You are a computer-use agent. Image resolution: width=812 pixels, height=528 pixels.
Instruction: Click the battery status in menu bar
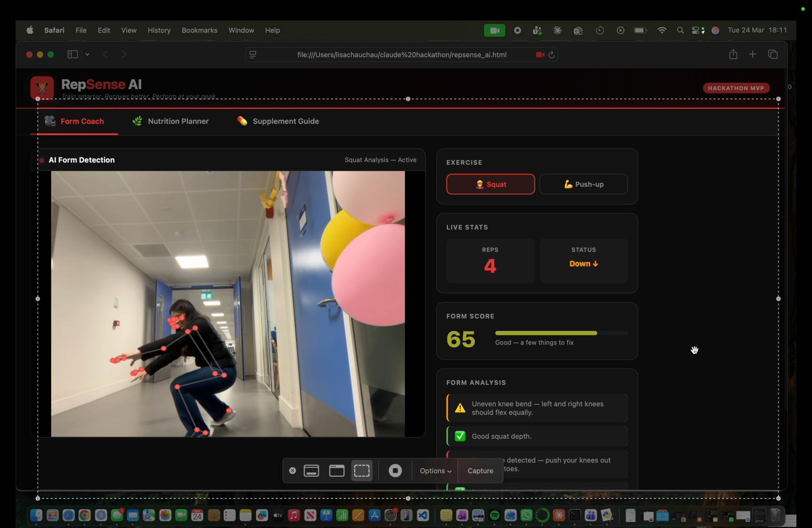640,30
